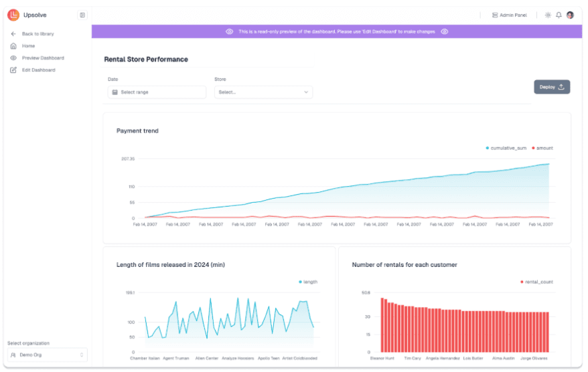Open the Date select range picker

[157, 92]
